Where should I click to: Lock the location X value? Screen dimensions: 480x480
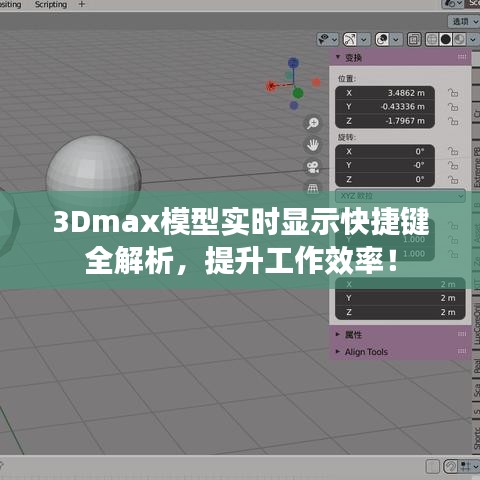[453, 92]
